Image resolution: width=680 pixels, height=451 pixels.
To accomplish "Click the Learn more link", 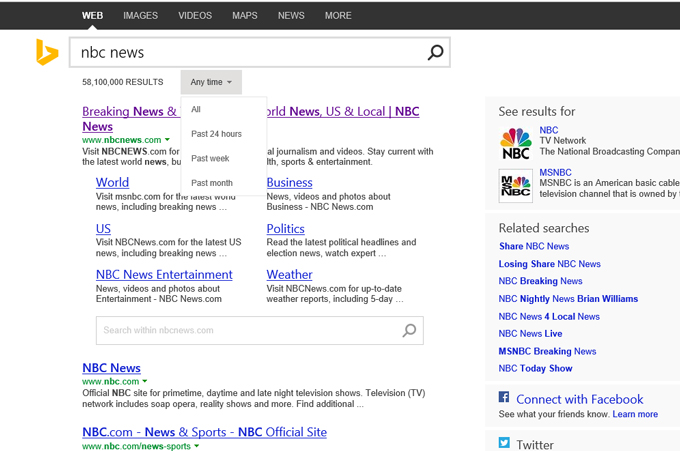I will coord(635,414).
